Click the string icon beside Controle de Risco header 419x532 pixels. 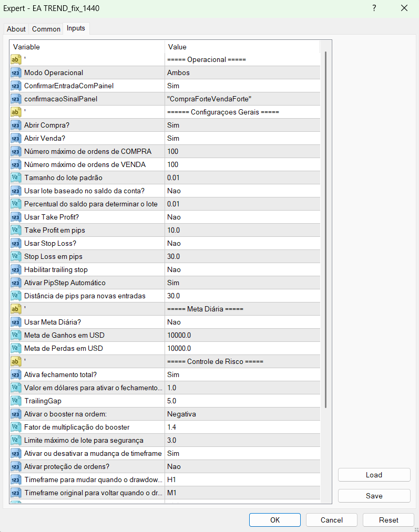(16, 361)
